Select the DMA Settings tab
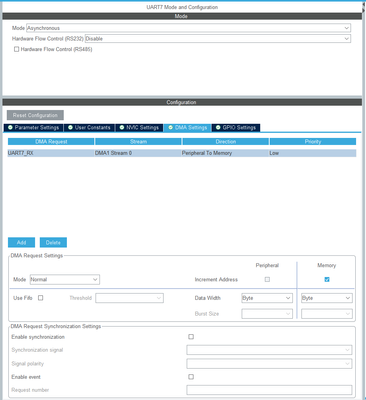This screenshot has height=400, width=366. 188,128
